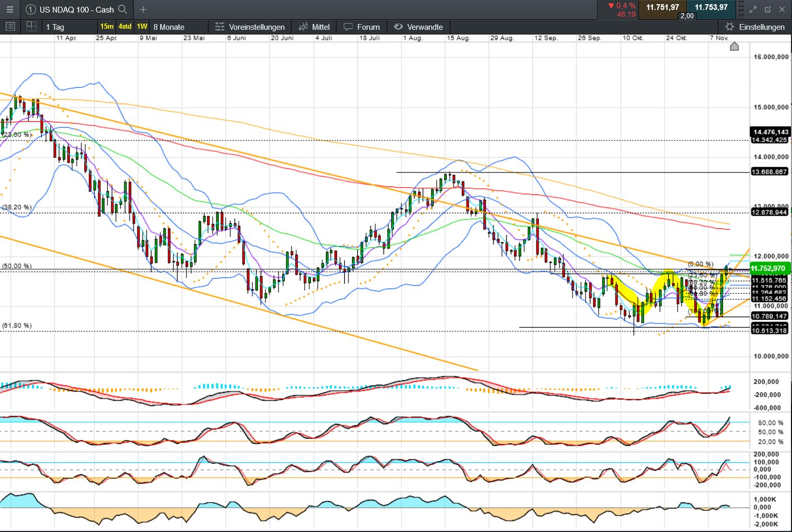Open the list panel icon below the menu
Viewport: 792px width, 532px height.
(10, 27)
